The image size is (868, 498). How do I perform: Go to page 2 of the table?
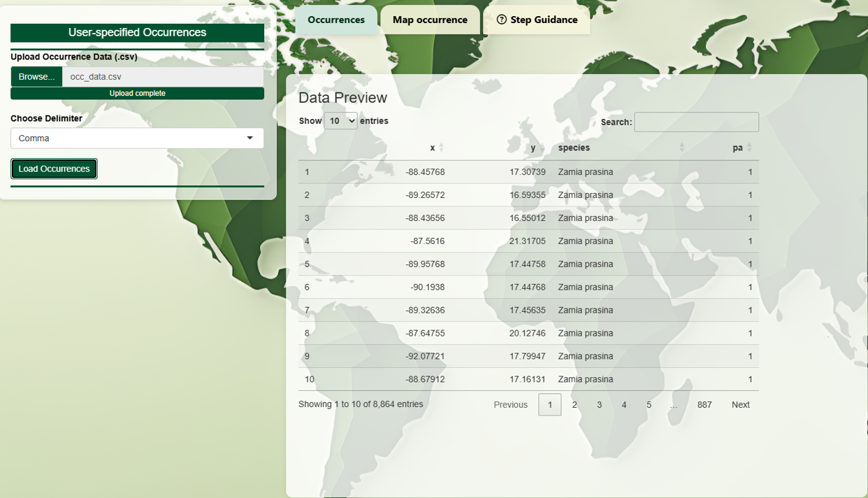[x=574, y=404]
